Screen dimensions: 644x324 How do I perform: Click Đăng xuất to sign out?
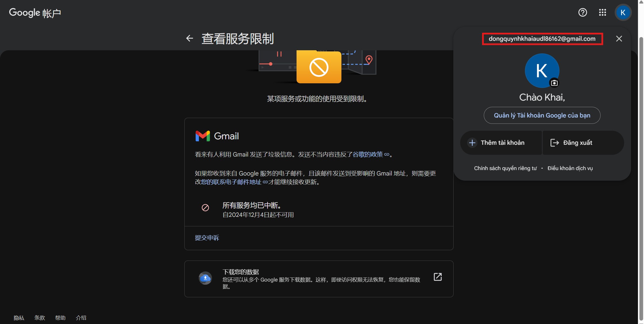point(583,143)
